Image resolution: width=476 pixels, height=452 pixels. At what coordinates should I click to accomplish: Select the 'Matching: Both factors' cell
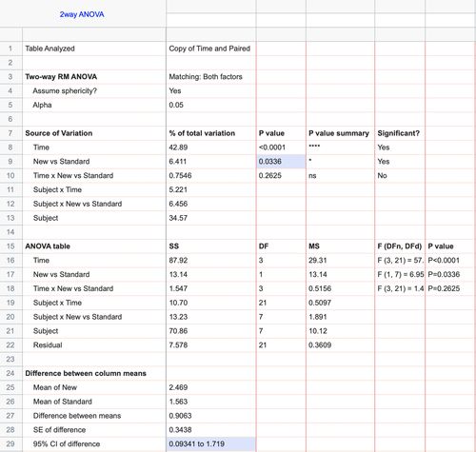click(x=210, y=77)
